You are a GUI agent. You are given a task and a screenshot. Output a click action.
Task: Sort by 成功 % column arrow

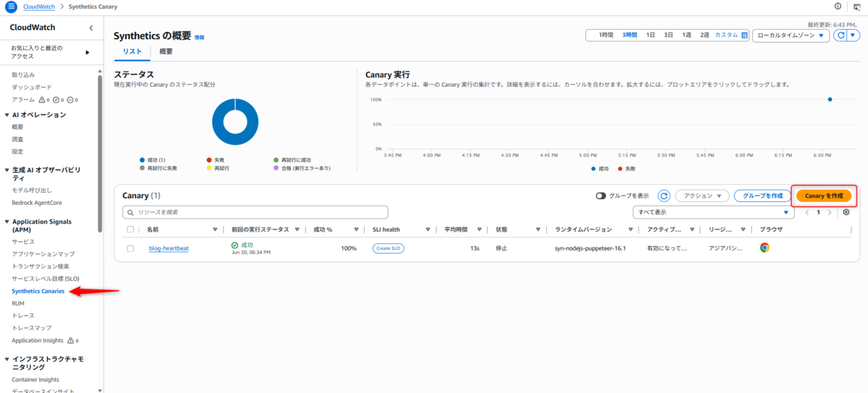[x=356, y=229]
